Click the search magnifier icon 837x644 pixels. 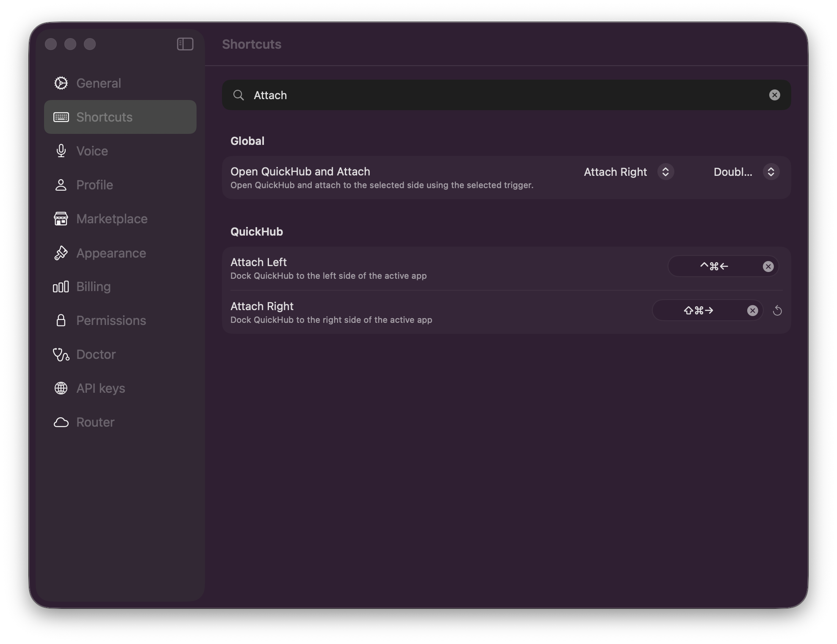[239, 95]
